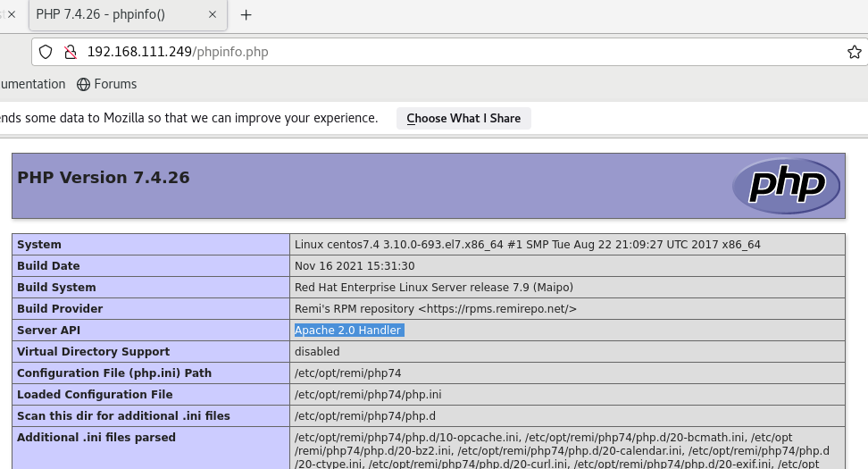868x469 pixels.
Task: Click the /etc/opt/remi/php74/php.d value
Action: [365, 415]
